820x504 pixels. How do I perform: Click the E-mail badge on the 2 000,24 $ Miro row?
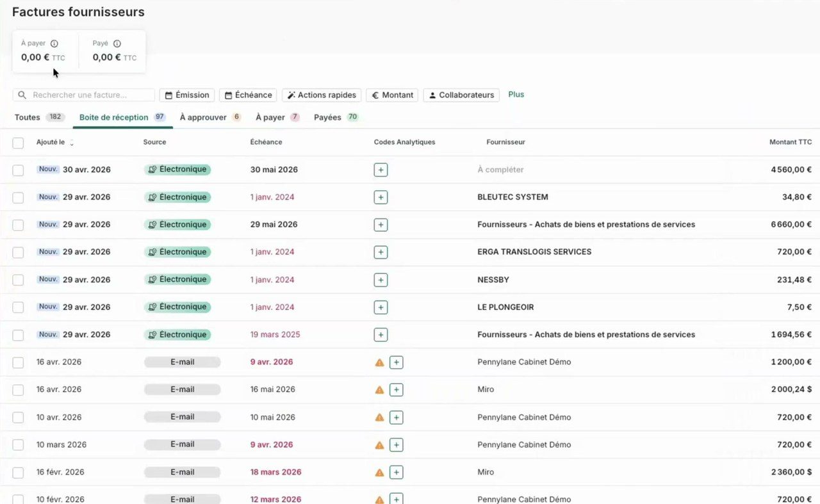click(182, 389)
